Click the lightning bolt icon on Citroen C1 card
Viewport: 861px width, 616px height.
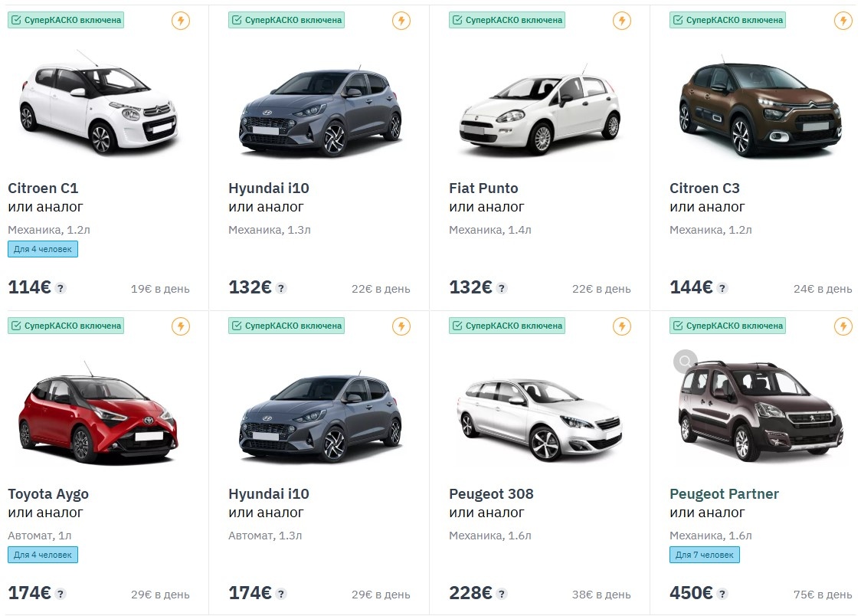(x=181, y=21)
